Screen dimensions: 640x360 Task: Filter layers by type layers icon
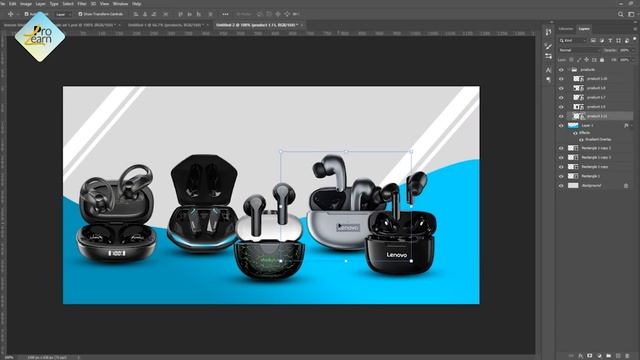point(610,40)
